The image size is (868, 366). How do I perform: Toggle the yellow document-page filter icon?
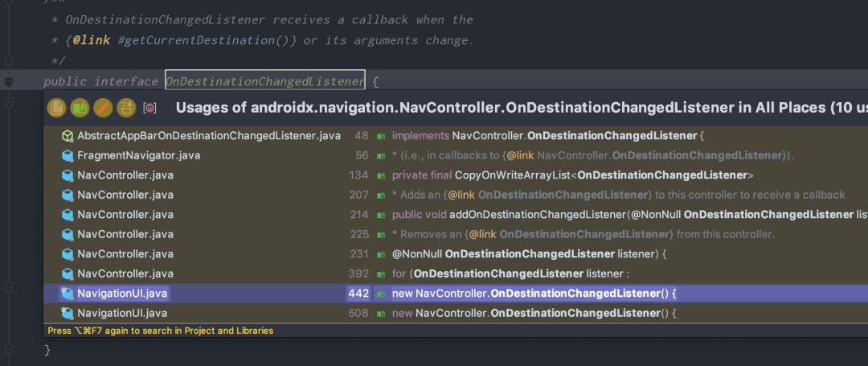[56, 108]
